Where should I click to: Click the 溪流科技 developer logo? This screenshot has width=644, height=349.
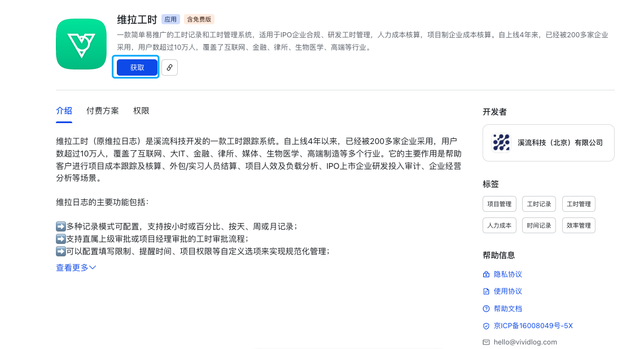coord(501,143)
